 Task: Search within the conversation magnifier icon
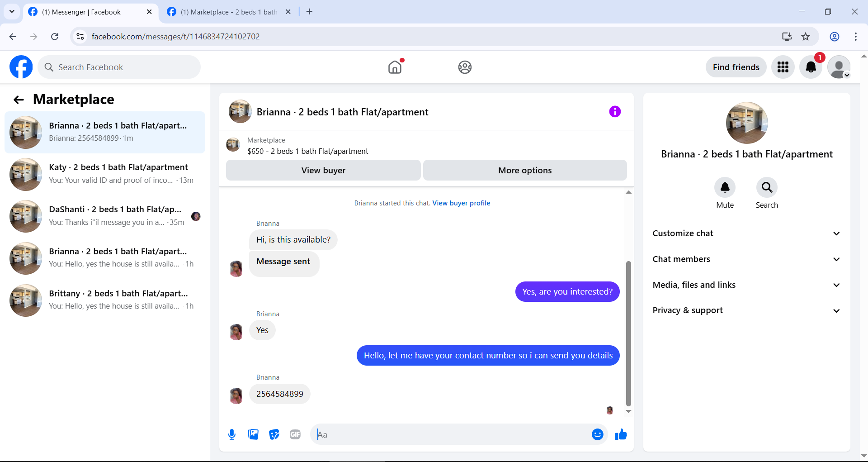(x=767, y=187)
